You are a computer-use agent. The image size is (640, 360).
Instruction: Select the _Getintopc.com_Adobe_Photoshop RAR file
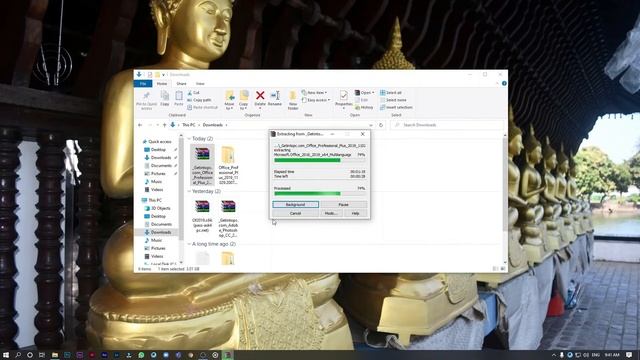pos(228,218)
